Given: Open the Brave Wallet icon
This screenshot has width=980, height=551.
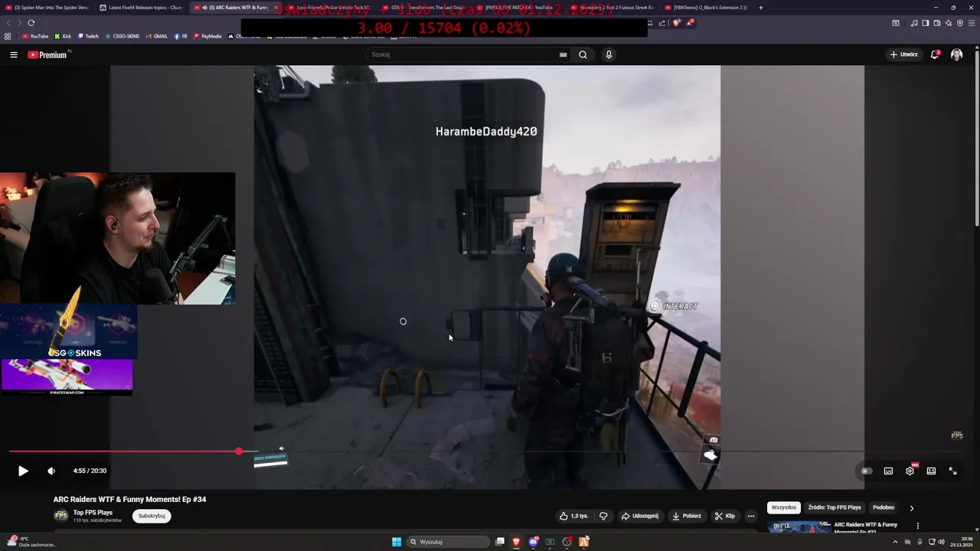Looking at the screenshot, I should pos(937,23).
